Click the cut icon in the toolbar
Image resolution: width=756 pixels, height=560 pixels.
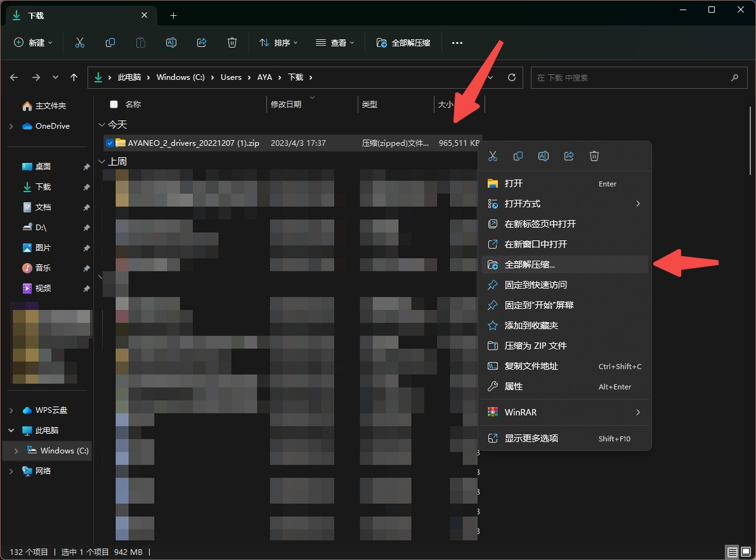click(x=80, y=42)
